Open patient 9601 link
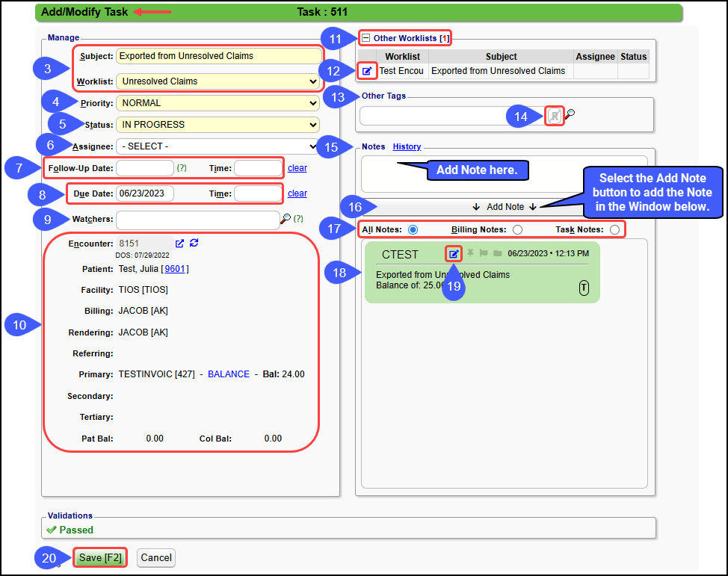 pyautogui.click(x=175, y=269)
